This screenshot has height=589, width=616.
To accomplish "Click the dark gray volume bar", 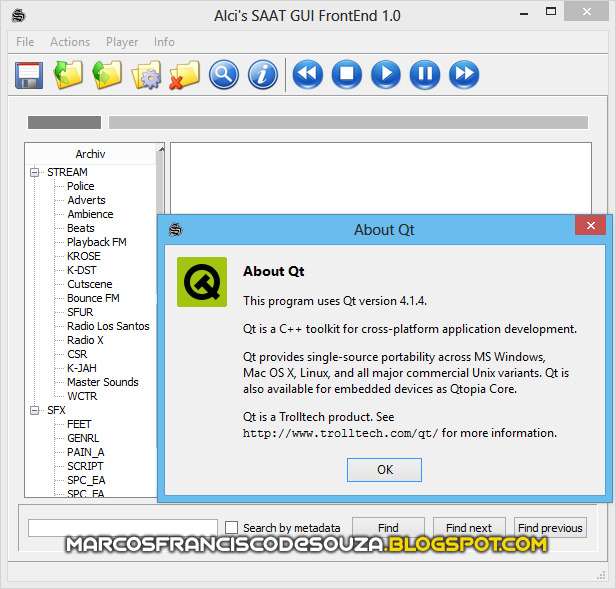I will [x=64, y=122].
